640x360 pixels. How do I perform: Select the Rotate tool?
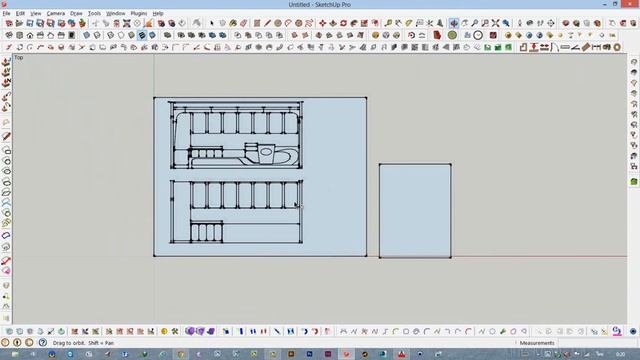tap(343, 23)
